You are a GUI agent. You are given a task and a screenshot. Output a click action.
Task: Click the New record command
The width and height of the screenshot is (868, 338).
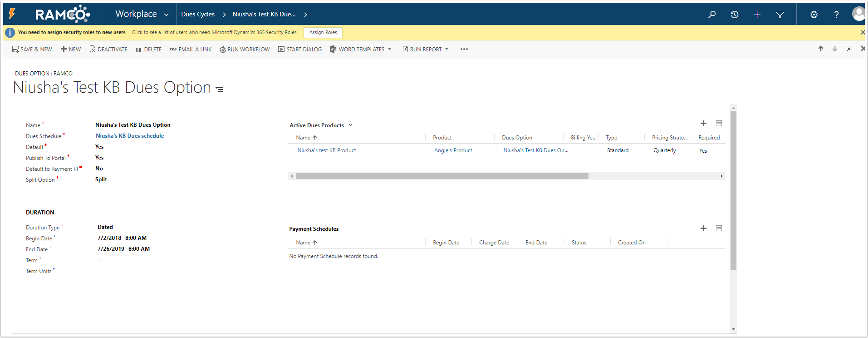click(71, 49)
